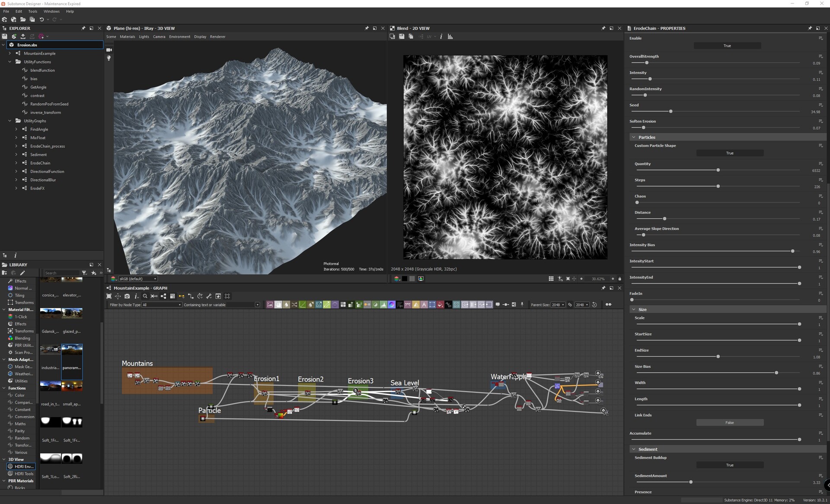
Task: Click the Blend atomic node icon
Action: [x=278, y=305]
